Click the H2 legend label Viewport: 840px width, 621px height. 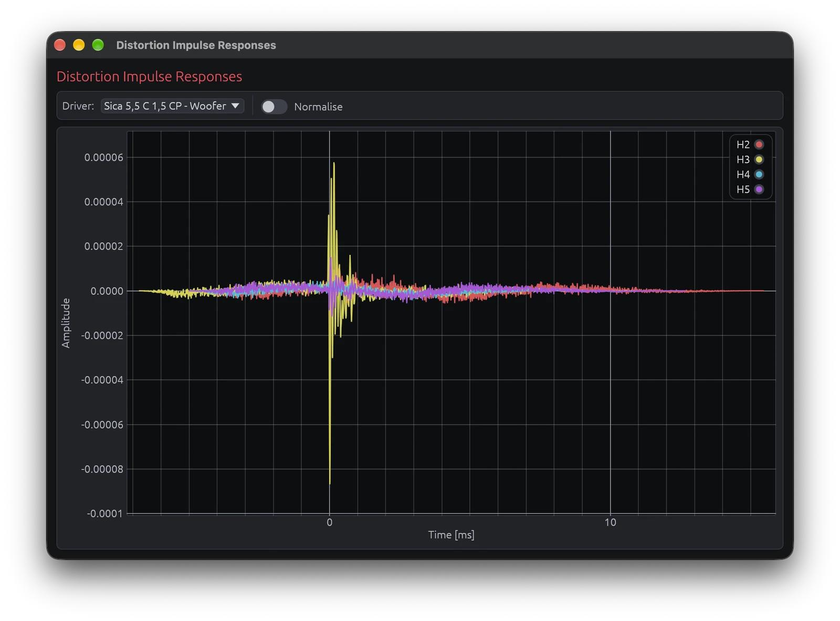point(743,144)
